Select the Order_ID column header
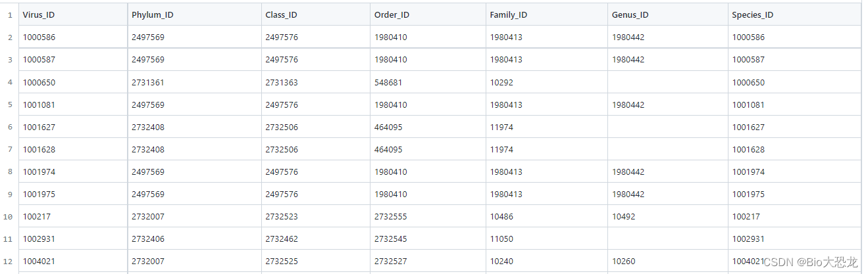The height and width of the screenshot is (274, 868). (428, 14)
